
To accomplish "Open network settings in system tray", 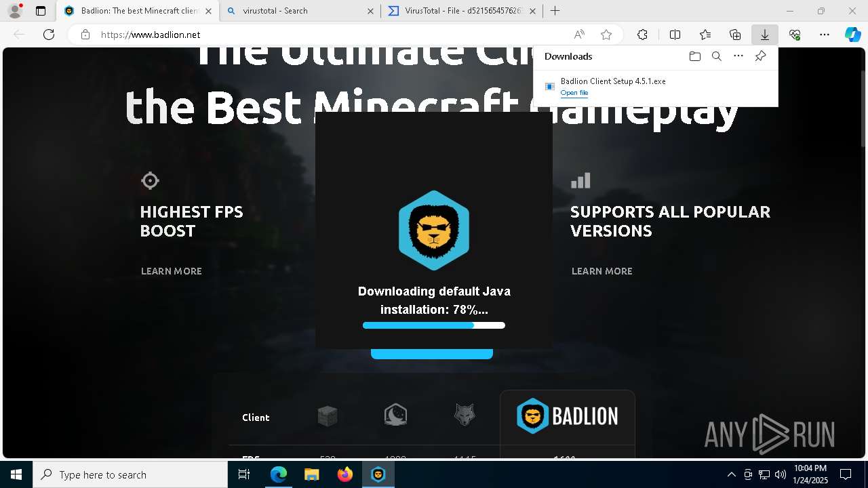I will (x=764, y=474).
